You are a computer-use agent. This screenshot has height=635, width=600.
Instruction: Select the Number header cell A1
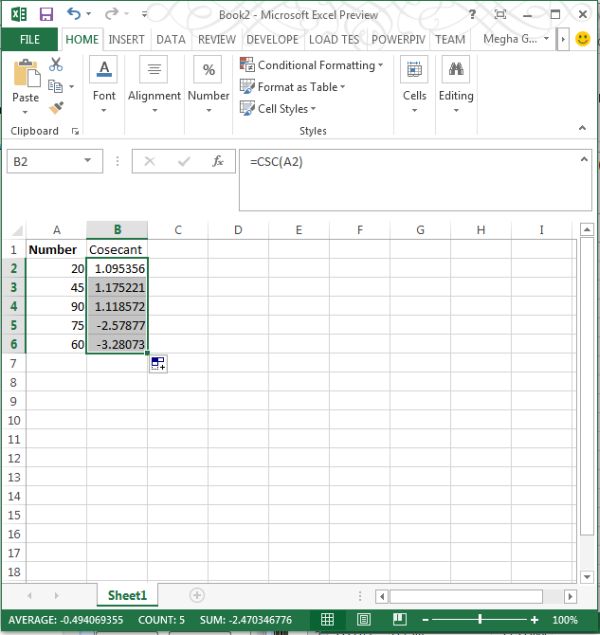[x=56, y=249]
